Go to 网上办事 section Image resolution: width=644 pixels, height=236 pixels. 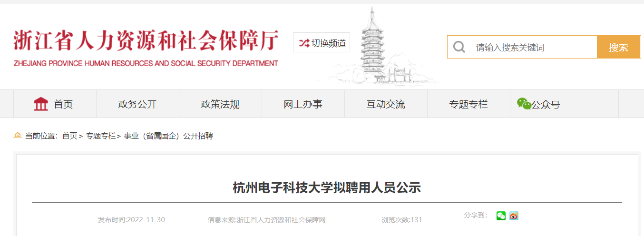303,104
